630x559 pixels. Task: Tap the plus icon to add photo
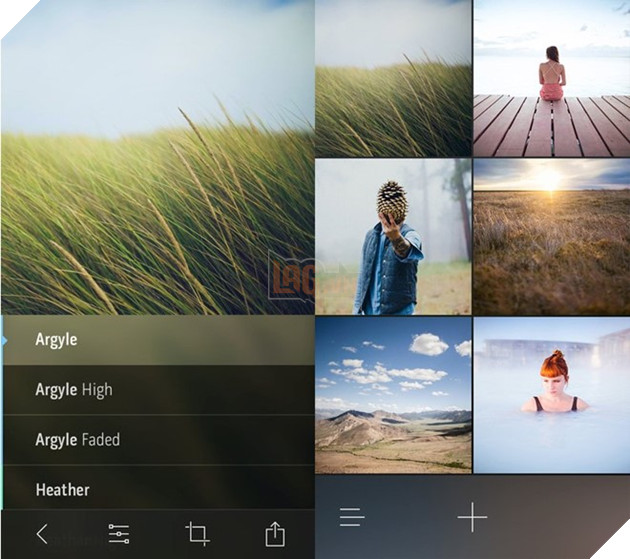pos(472,517)
